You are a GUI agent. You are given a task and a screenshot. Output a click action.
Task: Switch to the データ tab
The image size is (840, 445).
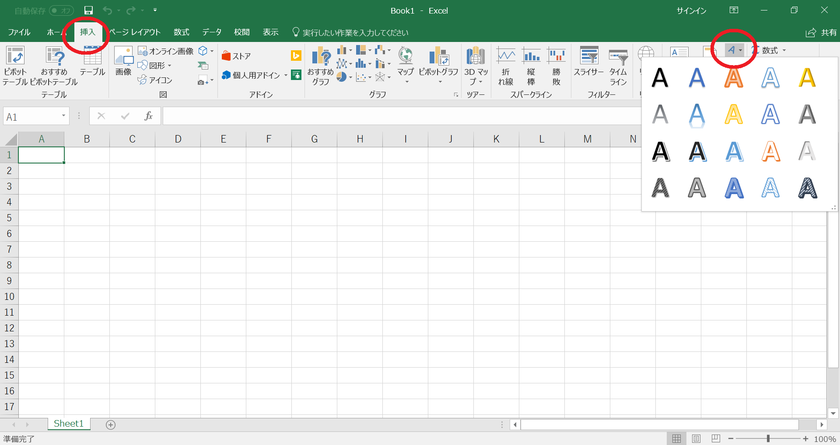[212, 32]
